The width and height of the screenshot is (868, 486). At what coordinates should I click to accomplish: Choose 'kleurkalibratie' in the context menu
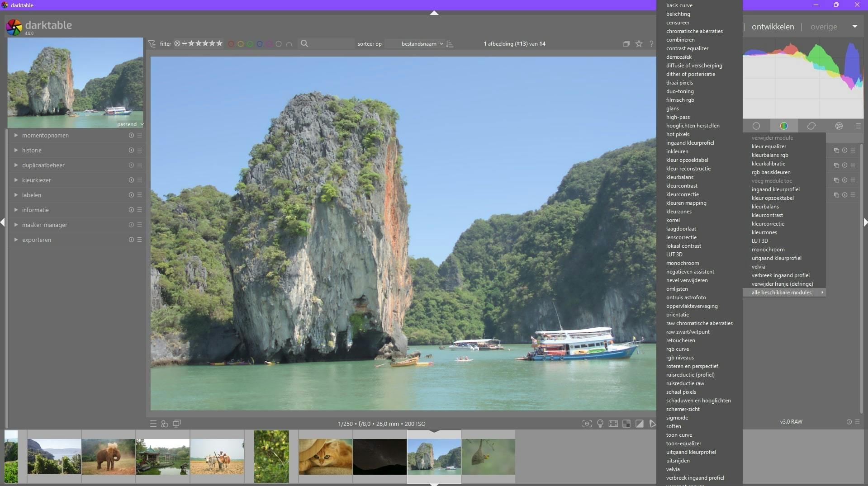784,164
